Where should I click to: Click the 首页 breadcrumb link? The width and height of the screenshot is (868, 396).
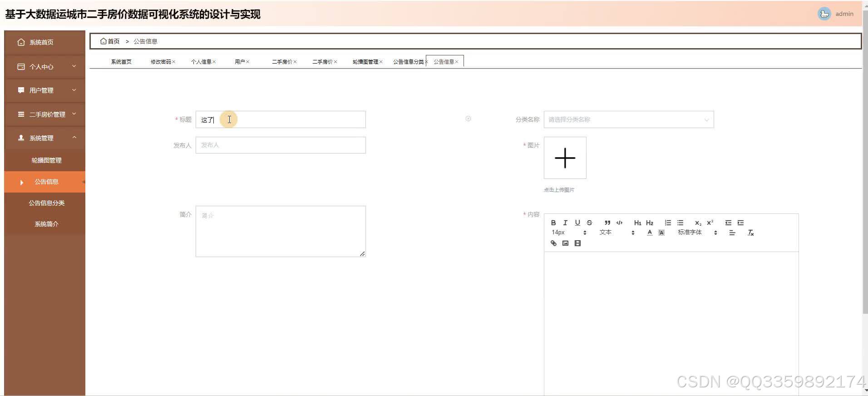pyautogui.click(x=113, y=41)
